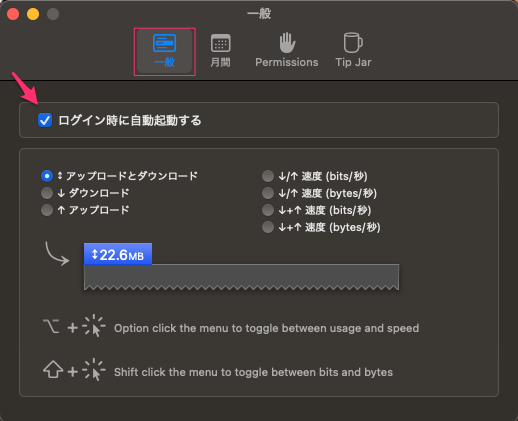Screen dimensions: 518x421
Task: Select ↓+↑ 速度 (bits/秒) option
Action: point(268,210)
